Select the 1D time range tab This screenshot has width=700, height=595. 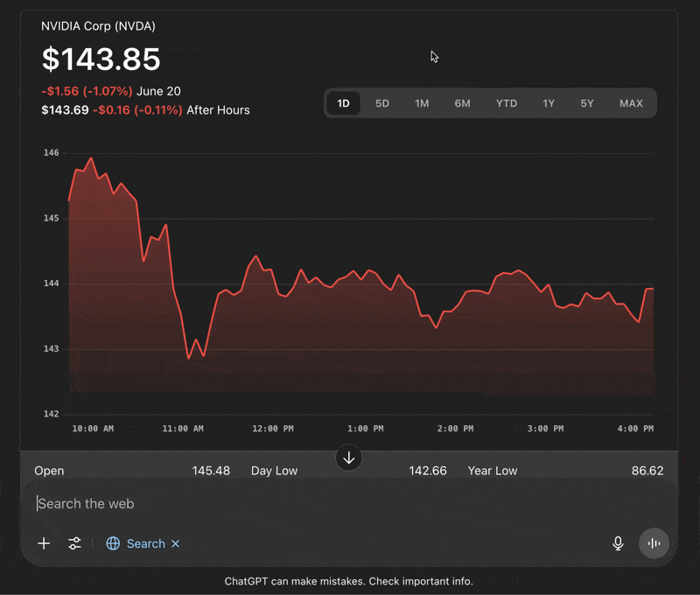[343, 103]
